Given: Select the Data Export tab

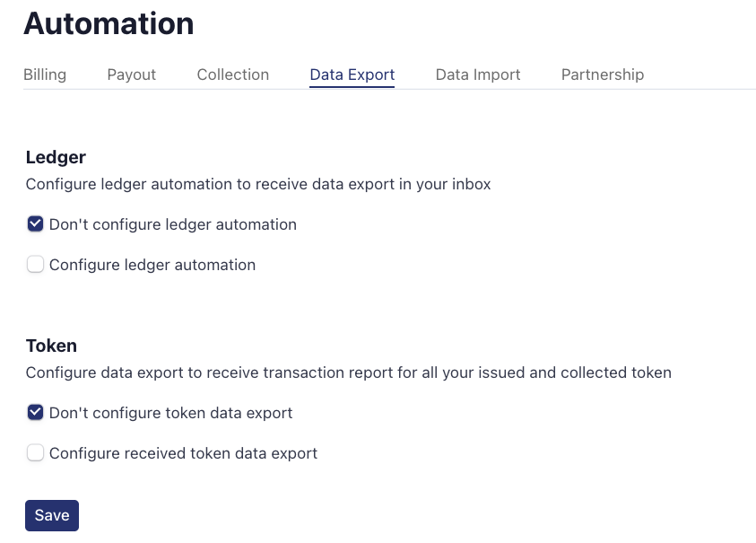Looking at the screenshot, I should tap(352, 74).
